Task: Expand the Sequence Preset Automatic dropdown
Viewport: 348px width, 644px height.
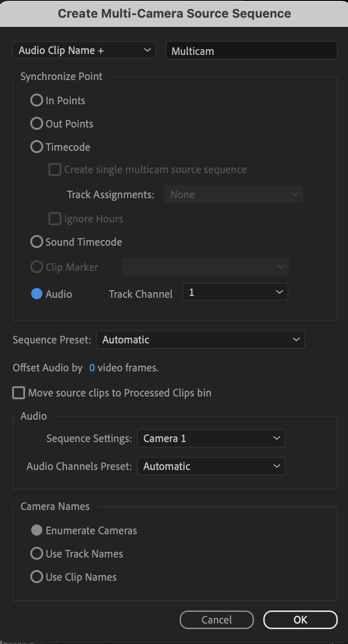Action: (x=201, y=340)
